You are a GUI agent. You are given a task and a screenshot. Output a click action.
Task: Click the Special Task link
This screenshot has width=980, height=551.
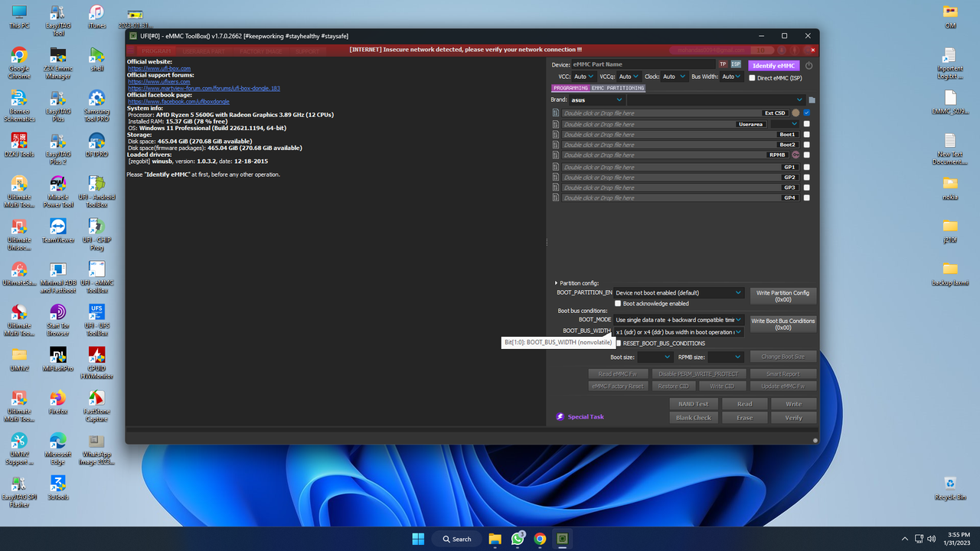point(586,417)
